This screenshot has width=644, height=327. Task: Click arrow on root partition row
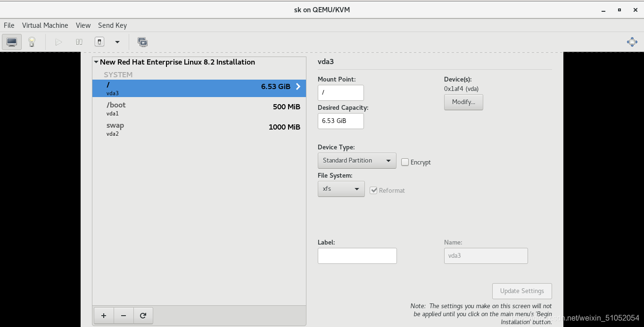298,86
